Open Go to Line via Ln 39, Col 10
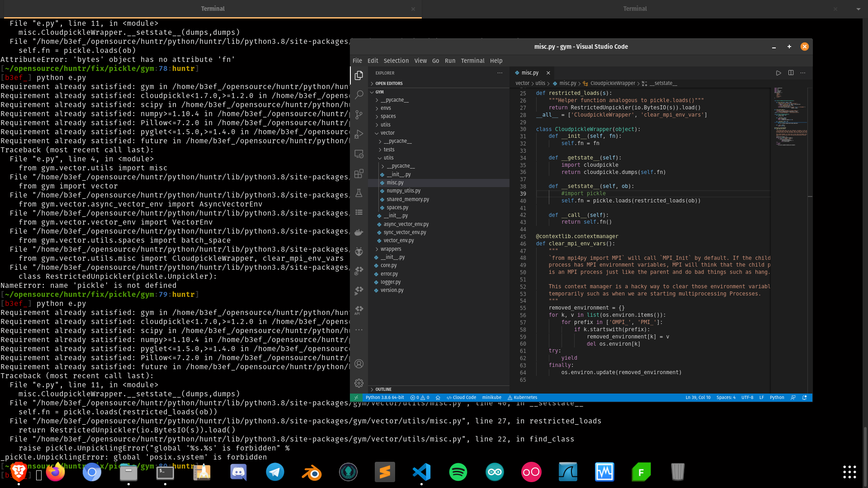 coord(698,398)
